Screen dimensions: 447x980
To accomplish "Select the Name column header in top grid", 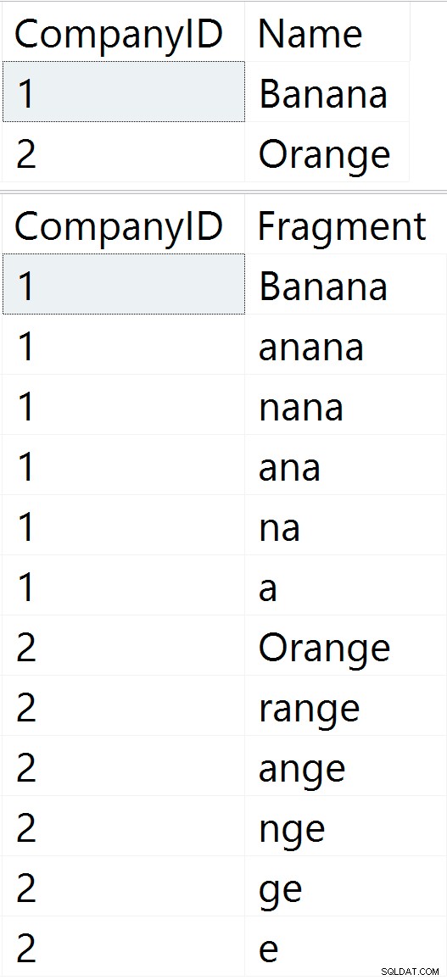I will tap(327, 32).
